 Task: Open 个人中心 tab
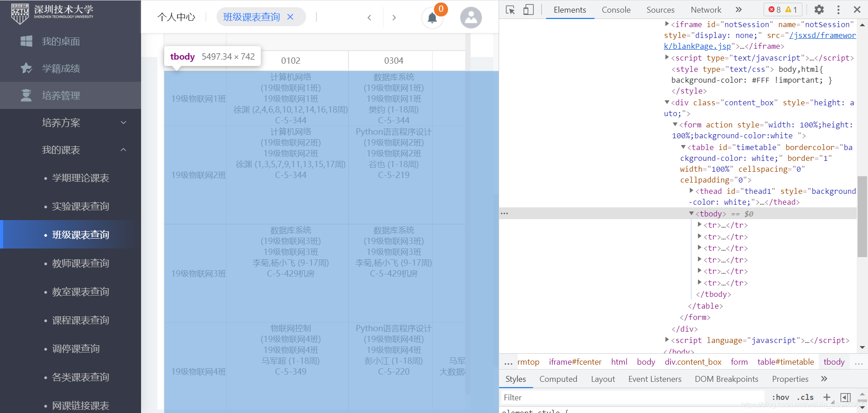coord(176,17)
